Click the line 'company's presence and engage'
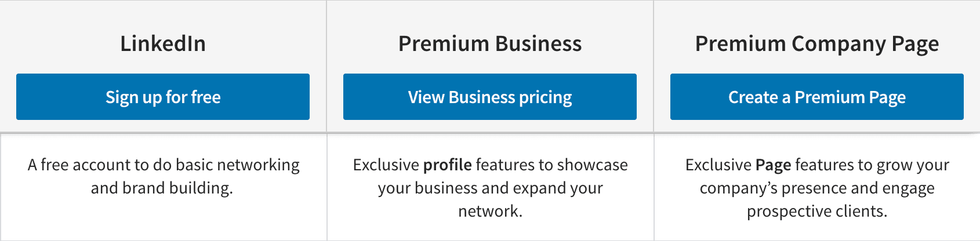The image size is (980, 241). tap(817, 188)
